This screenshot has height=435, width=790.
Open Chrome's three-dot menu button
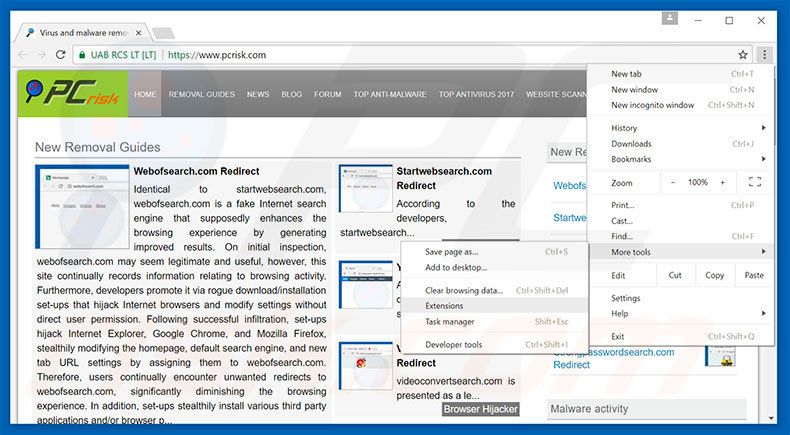(x=764, y=54)
